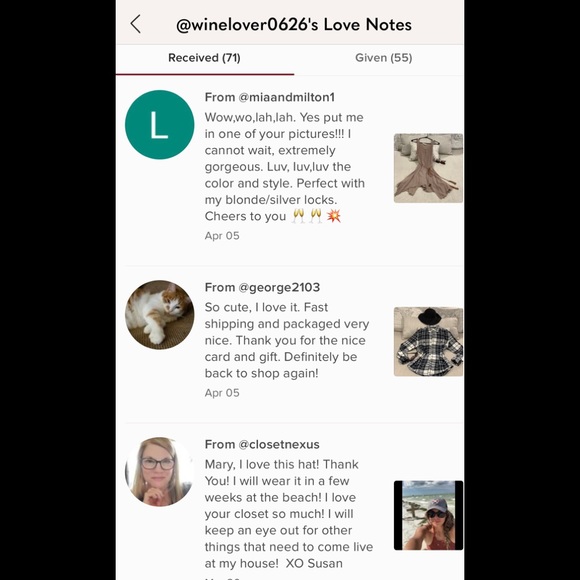
Task: Open the closetnexus profile photo
Action: coord(159,472)
